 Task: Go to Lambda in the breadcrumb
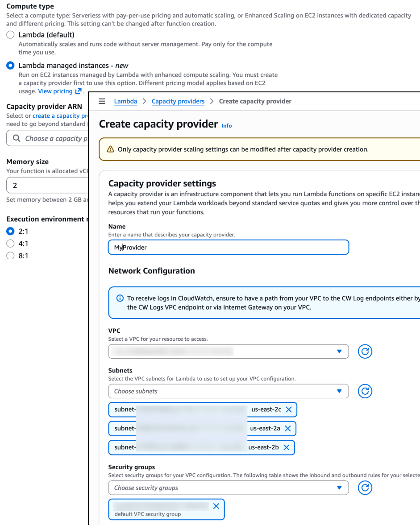[125, 101]
